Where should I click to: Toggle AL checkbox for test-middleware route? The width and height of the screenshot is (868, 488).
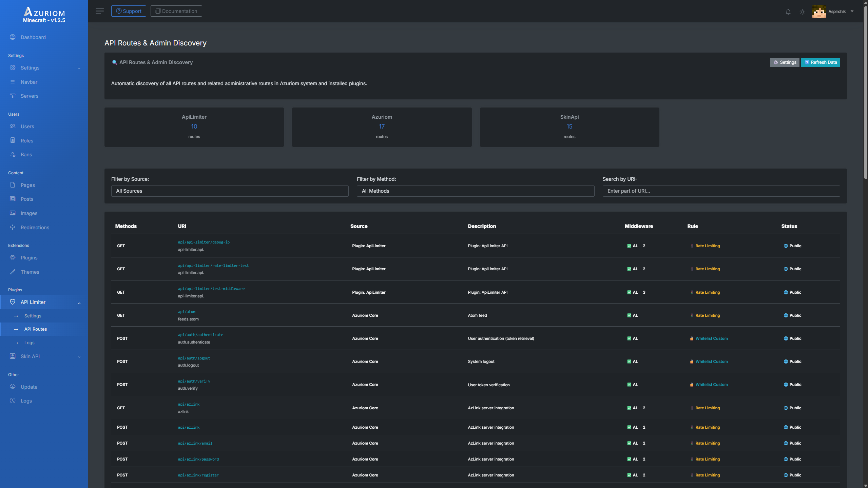(x=629, y=292)
